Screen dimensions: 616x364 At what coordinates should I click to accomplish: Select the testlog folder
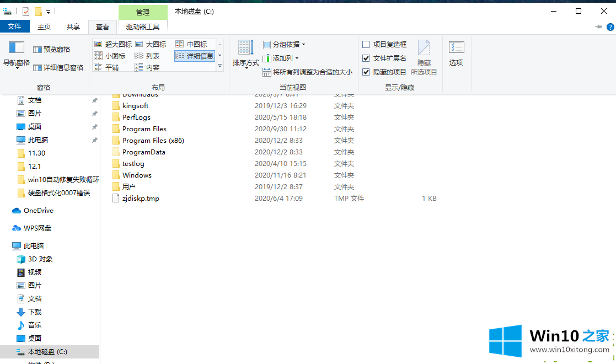click(x=133, y=164)
